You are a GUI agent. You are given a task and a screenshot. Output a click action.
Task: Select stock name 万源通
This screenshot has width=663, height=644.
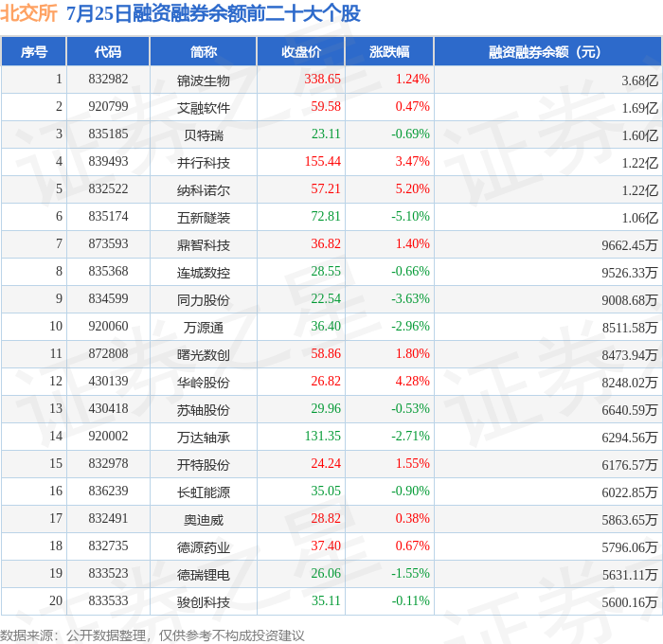(204, 328)
